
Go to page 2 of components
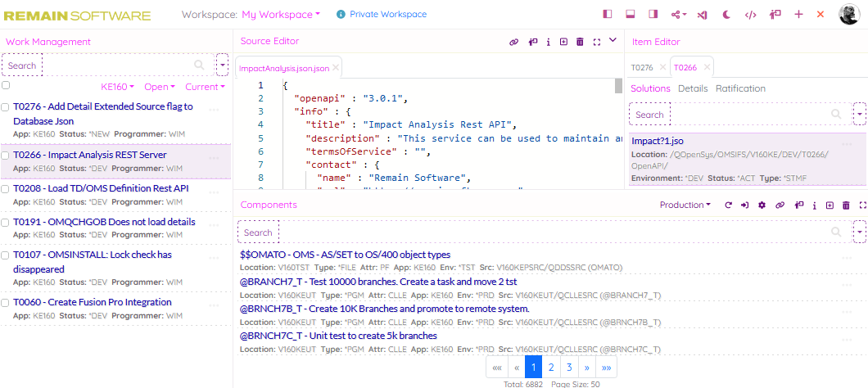(551, 368)
